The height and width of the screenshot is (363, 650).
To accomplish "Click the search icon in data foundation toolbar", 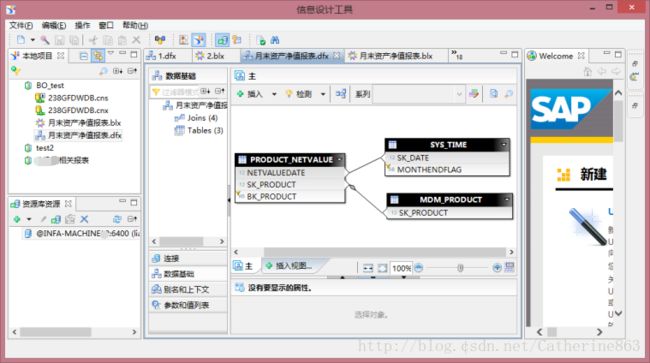I will click(508, 94).
